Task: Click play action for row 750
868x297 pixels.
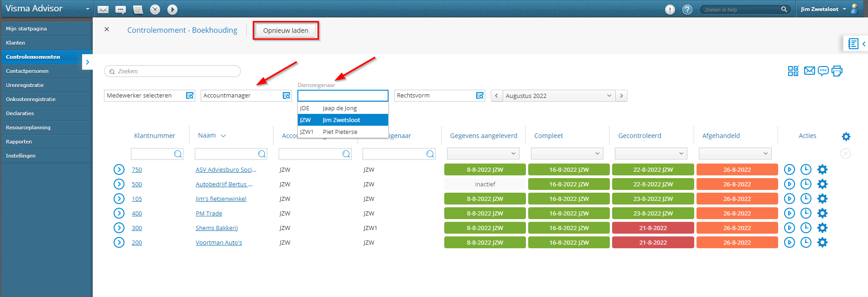Action: pos(790,169)
